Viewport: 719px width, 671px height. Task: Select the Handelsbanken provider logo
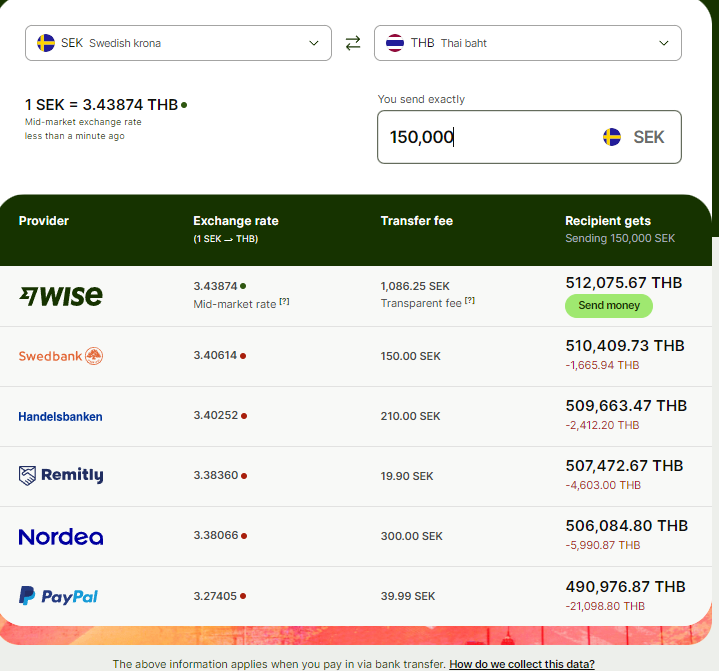[x=60, y=416]
